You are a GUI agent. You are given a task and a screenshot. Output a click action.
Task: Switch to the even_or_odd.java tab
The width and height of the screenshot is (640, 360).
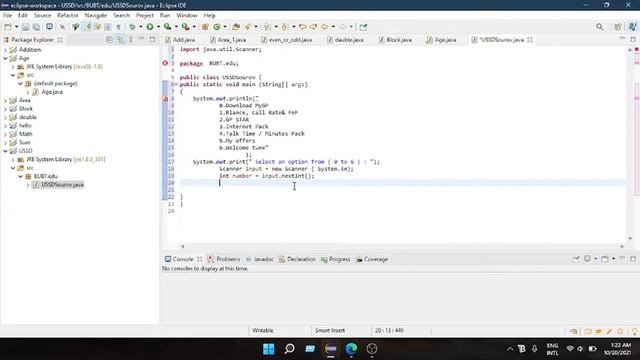(x=286, y=40)
